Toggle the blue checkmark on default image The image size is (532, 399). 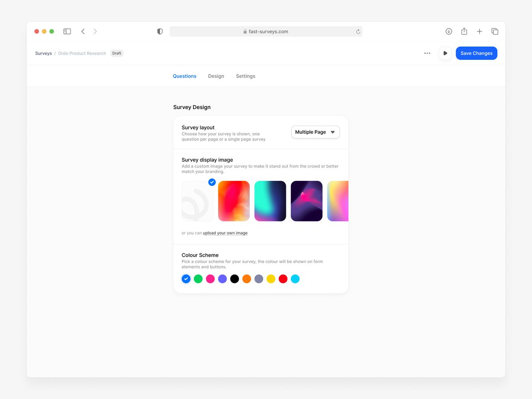pyautogui.click(x=212, y=182)
